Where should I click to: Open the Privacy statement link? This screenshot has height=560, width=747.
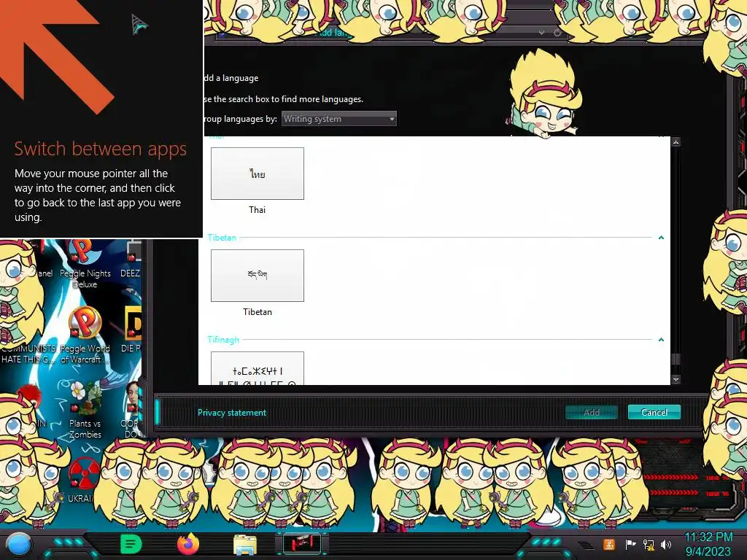[231, 413]
